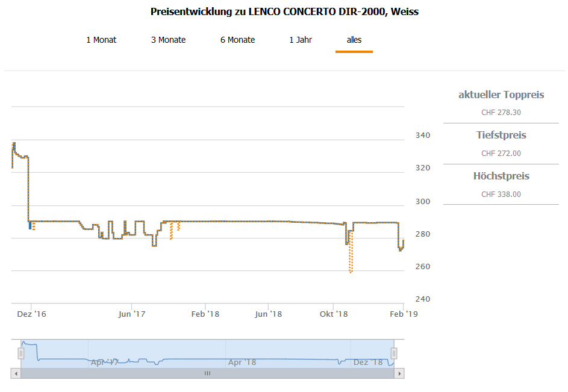Click the aktueller Toppreis heading
This screenshot has height=392, width=568.
501,95
